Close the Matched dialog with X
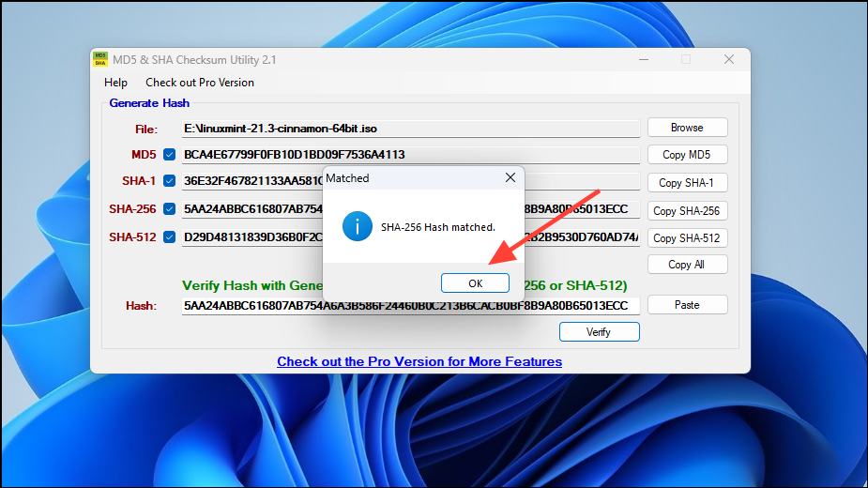868x488 pixels. click(510, 177)
